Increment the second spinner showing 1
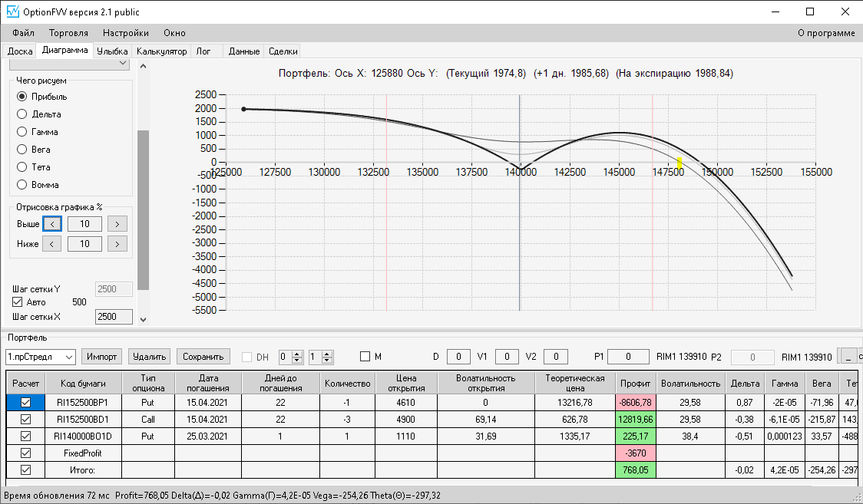This screenshot has height=504, width=863. click(327, 354)
